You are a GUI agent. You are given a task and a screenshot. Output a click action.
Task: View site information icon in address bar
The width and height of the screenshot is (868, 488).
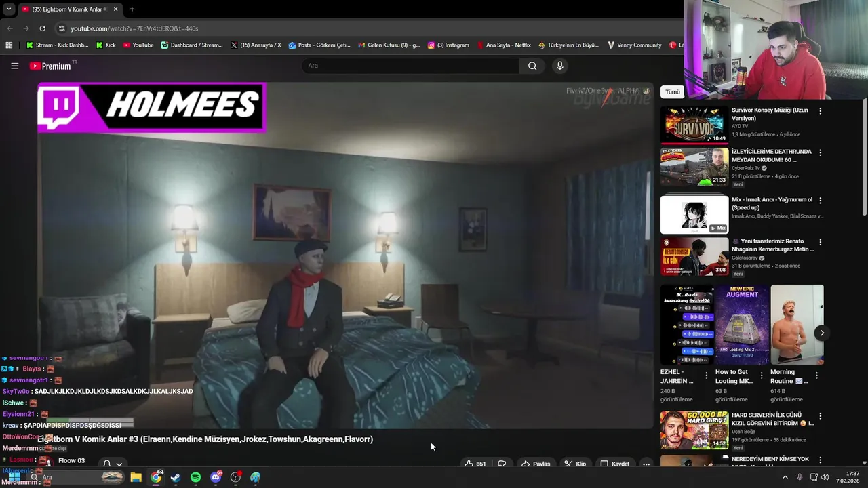pos(62,28)
